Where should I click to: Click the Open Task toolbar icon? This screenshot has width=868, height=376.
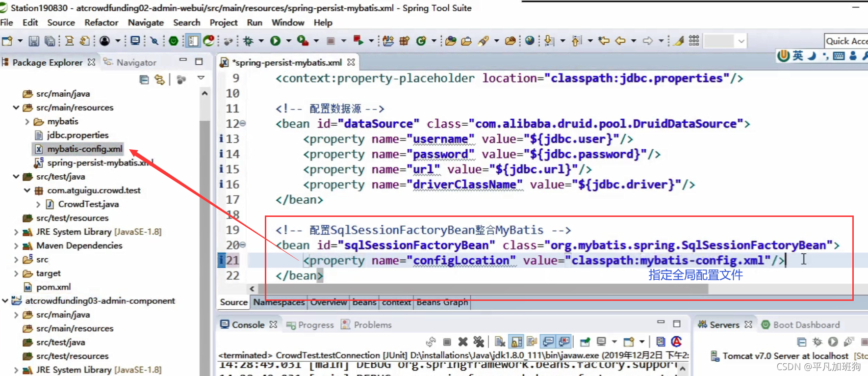point(466,41)
